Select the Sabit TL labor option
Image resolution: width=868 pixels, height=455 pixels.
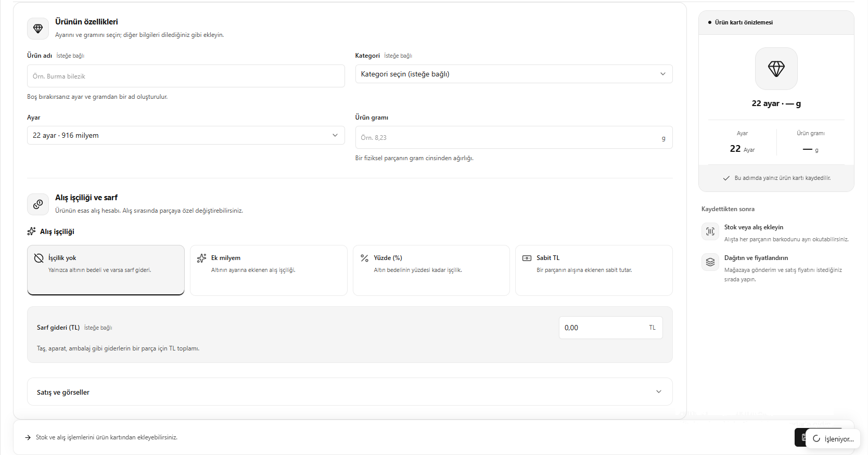[594, 270]
